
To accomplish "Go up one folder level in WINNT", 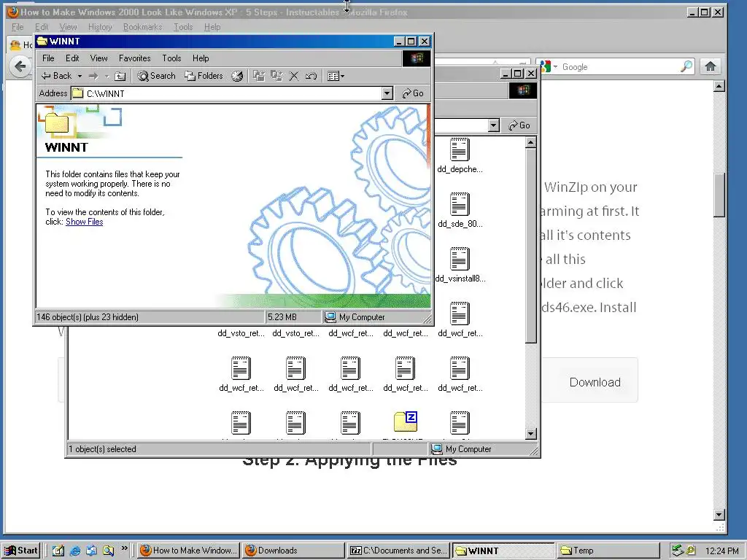I will click(x=120, y=76).
